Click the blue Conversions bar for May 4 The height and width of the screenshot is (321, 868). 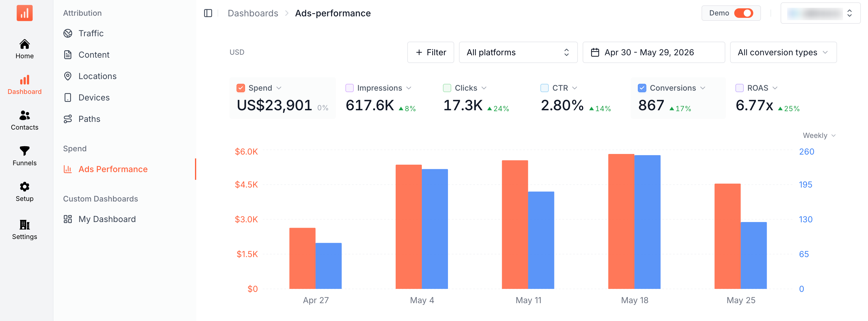tap(435, 229)
